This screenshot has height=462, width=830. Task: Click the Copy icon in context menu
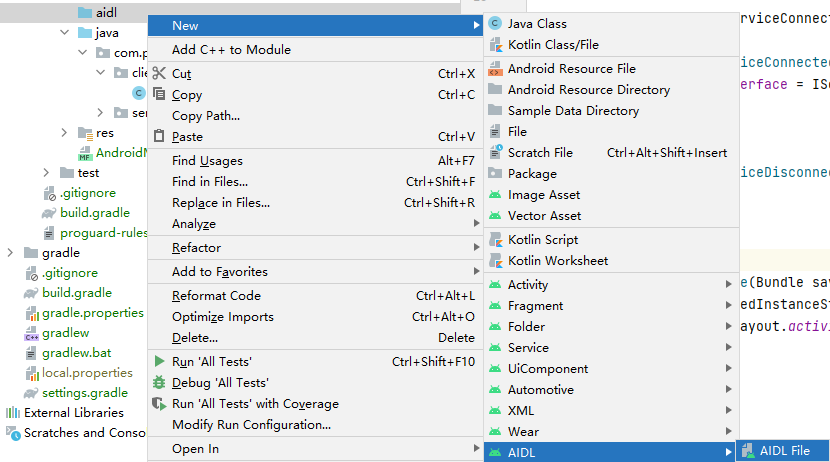(x=159, y=94)
